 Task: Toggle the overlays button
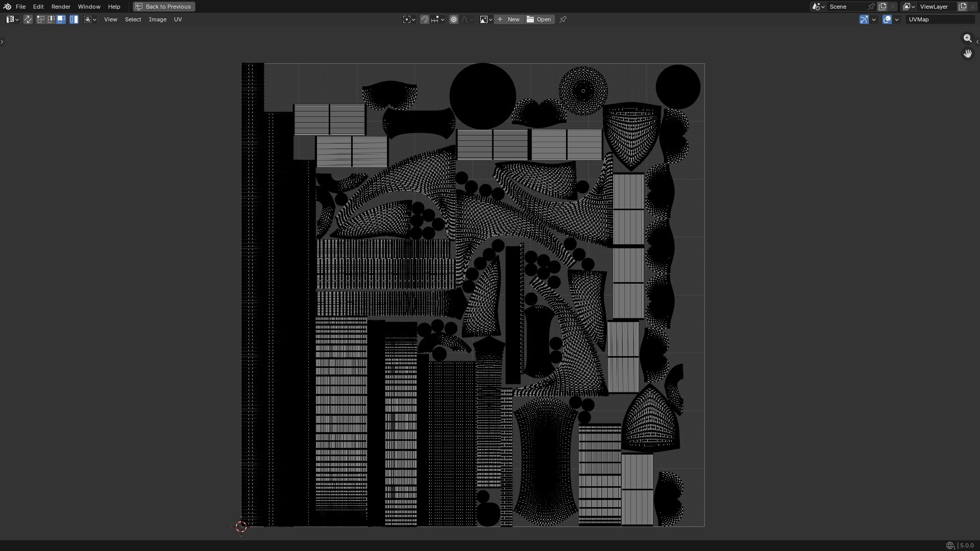click(887, 19)
